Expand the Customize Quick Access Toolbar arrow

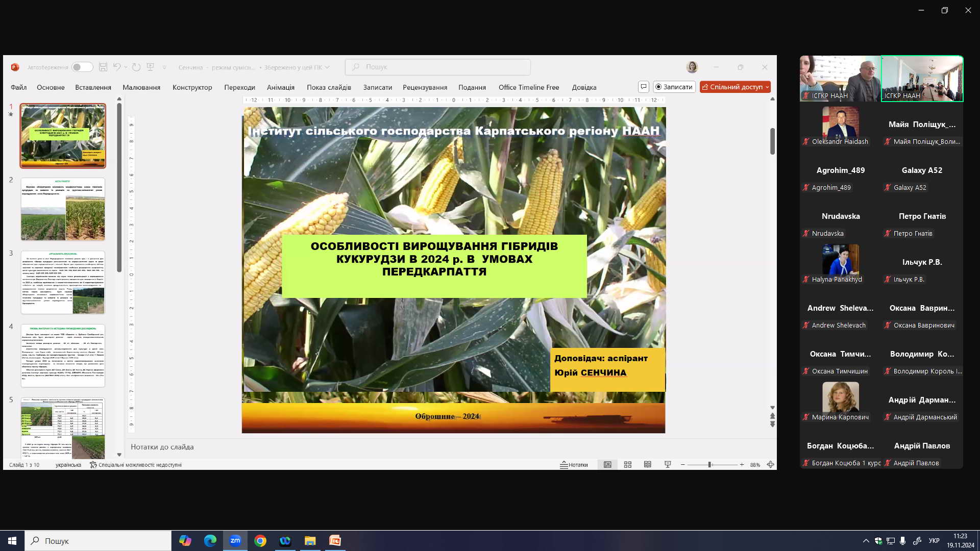point(164,67)
